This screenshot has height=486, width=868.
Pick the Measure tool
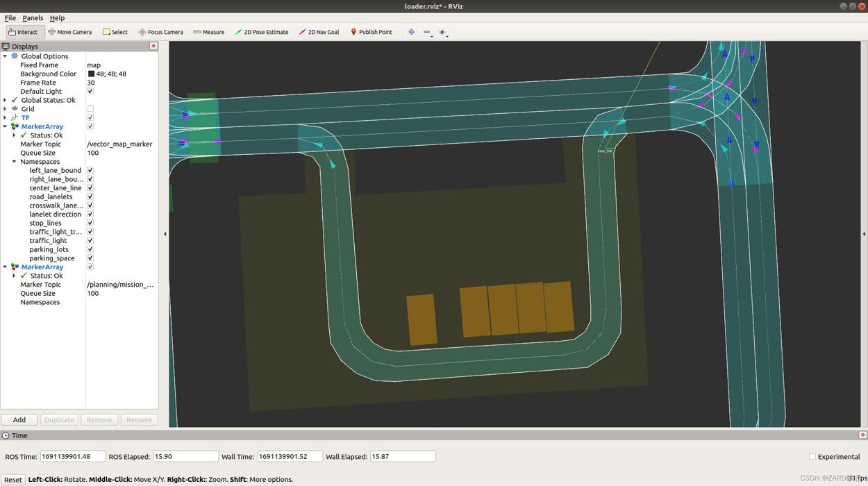(208, 32)
